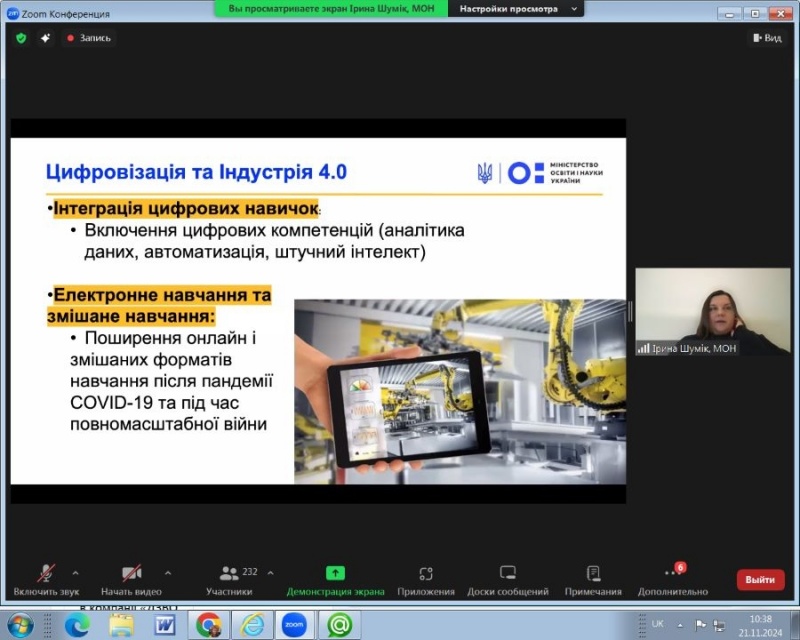Select Ірина Шумік's video thumbnail
This screenshot has height=640, width=800.
click(712, 312)
